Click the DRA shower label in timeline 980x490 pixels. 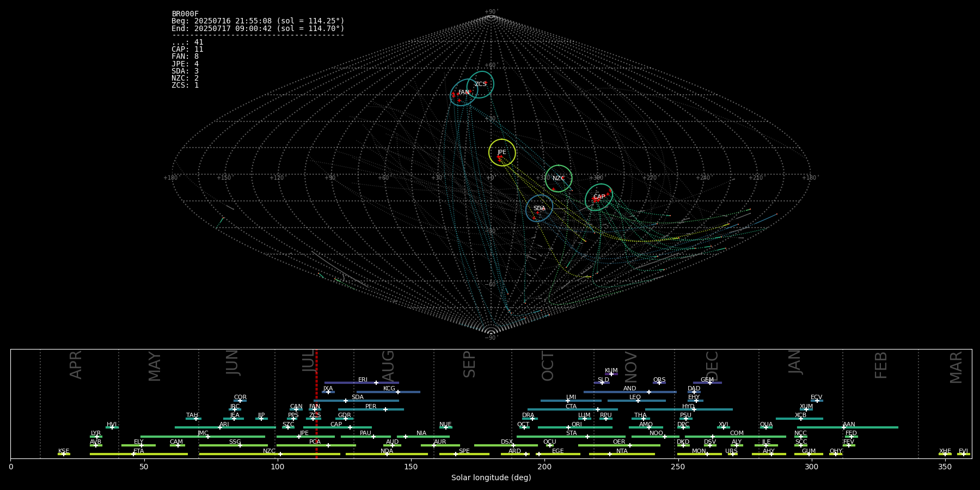[528, 415]
